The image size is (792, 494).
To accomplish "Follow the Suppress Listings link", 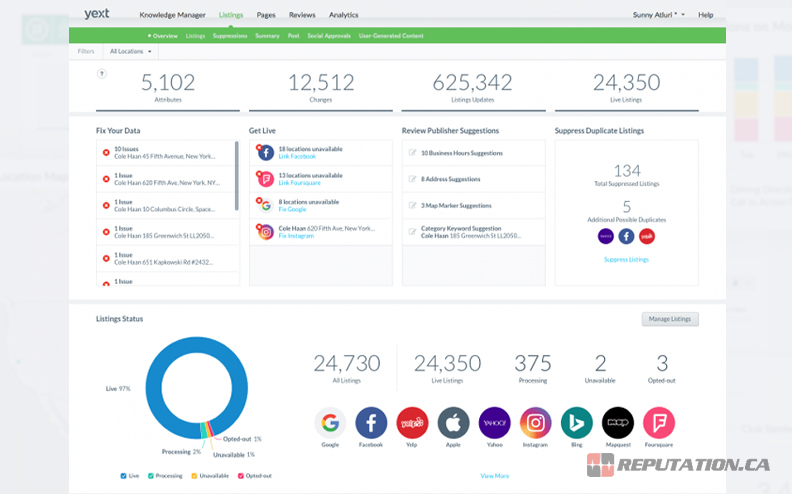I will point(626,259).
